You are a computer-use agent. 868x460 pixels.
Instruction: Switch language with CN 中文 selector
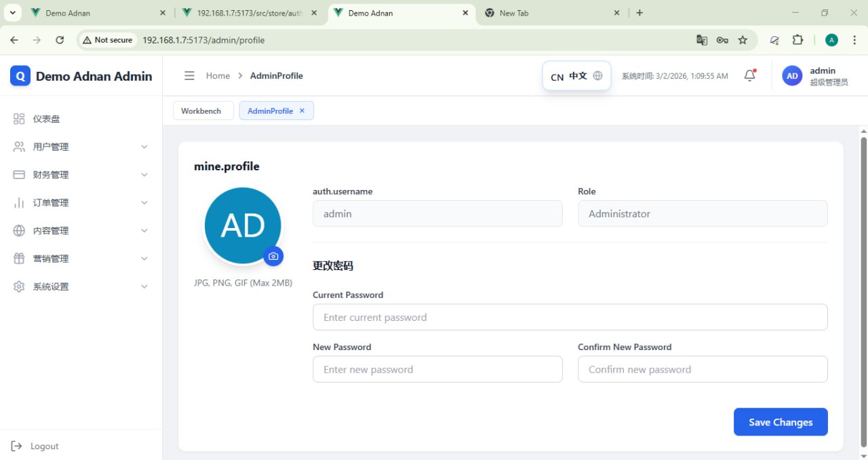click(576, 76)
